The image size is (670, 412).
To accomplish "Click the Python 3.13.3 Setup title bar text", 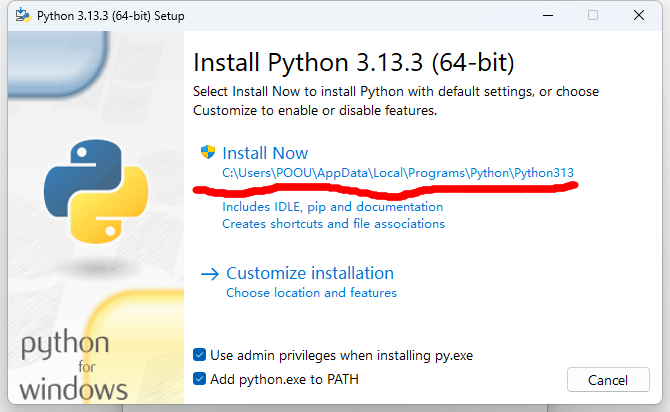I will click(111, 16).
